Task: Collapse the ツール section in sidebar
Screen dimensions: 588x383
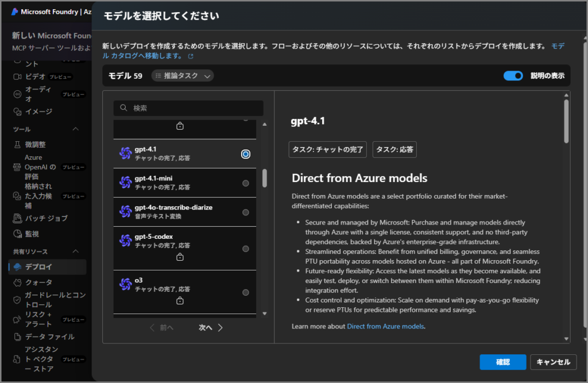Action: pos(75,129)
